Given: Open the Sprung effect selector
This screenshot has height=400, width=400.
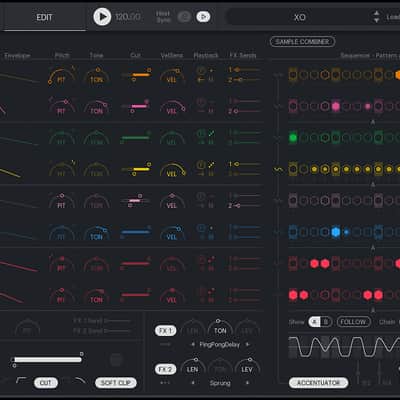Looking at the screenshot, I should [x=220, y=383].
